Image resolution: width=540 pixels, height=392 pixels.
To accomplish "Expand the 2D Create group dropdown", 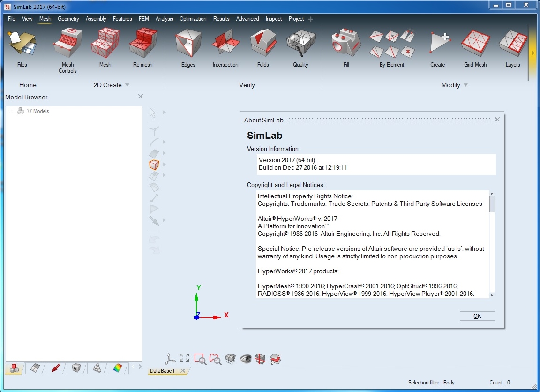I will click(x=127, y=85).
